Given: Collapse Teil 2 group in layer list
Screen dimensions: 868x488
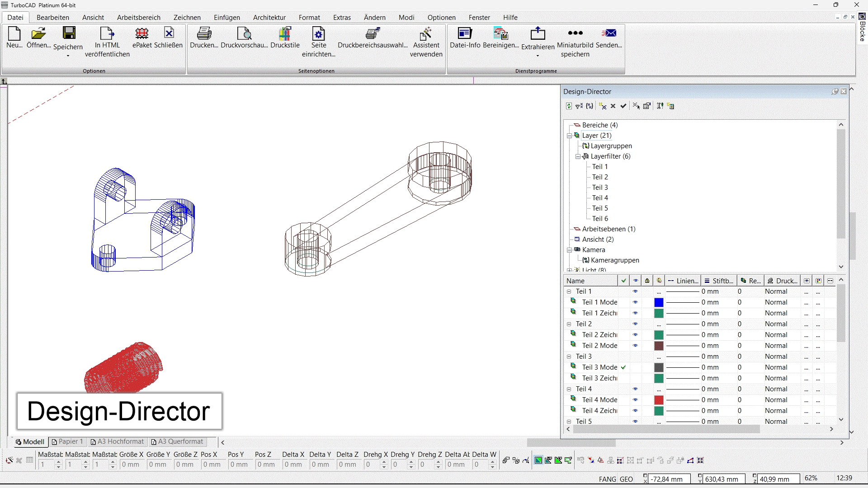Looking at the screenshot, I should [569, 324].
